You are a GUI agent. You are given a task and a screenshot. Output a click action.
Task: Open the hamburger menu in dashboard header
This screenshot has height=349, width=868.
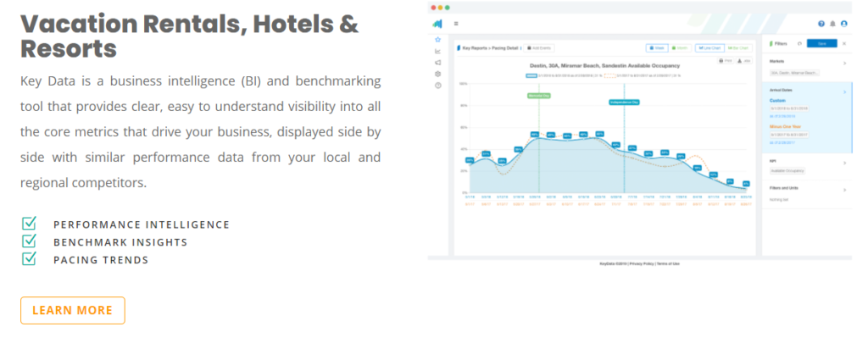456,24
